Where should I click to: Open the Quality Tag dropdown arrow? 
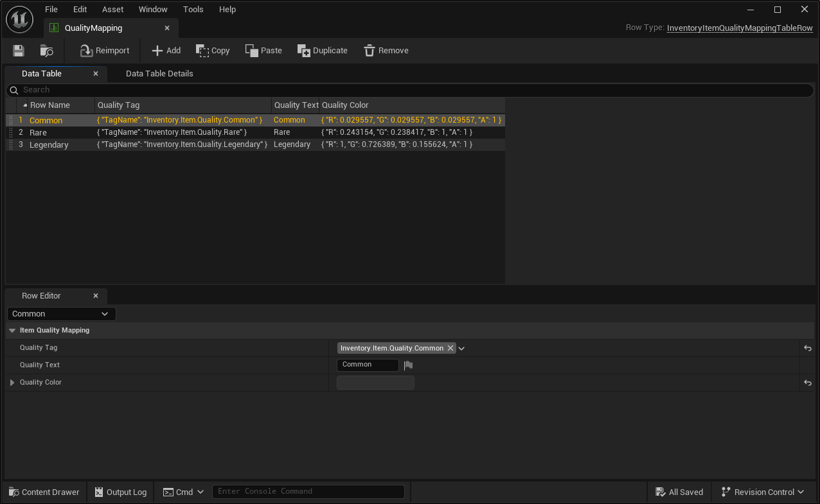coord(461,349)
